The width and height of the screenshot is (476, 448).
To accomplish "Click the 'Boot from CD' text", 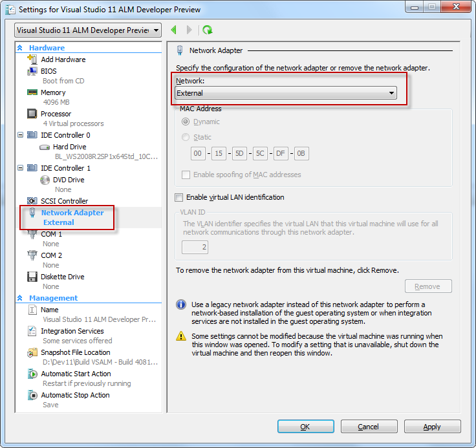I will [x=63, y=81].
